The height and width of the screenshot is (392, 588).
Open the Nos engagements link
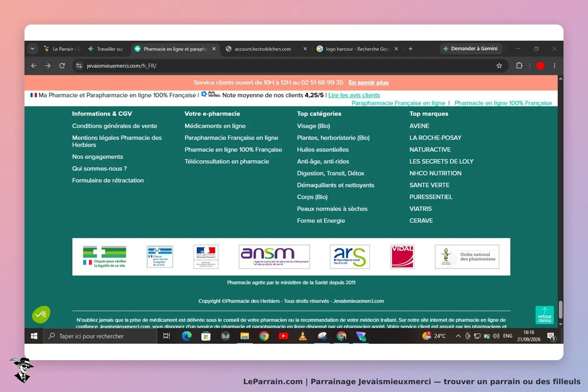coord(98,157)
